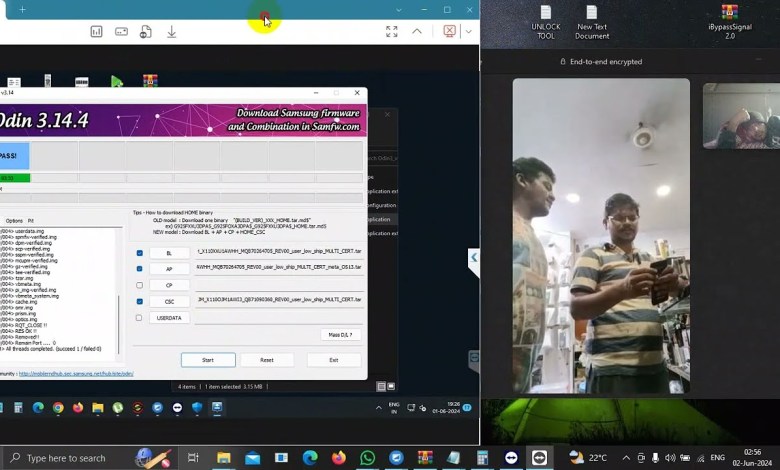Click the green progress bar under PASS
Screen dimensions: 780x470
coord(15,178)
